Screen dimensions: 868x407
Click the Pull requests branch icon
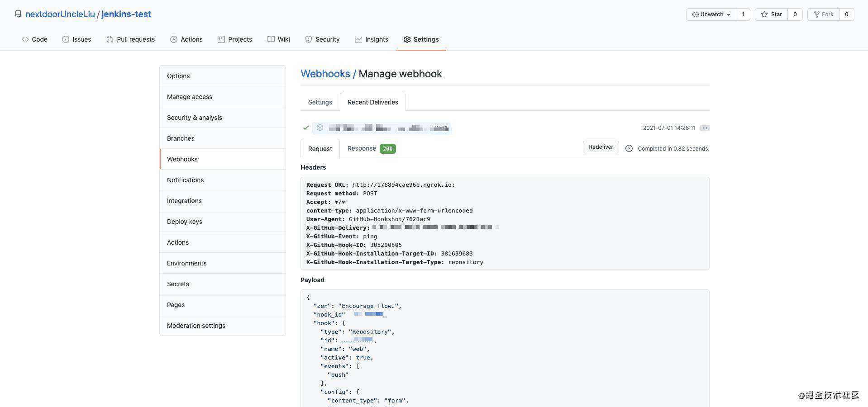point(110,39)
